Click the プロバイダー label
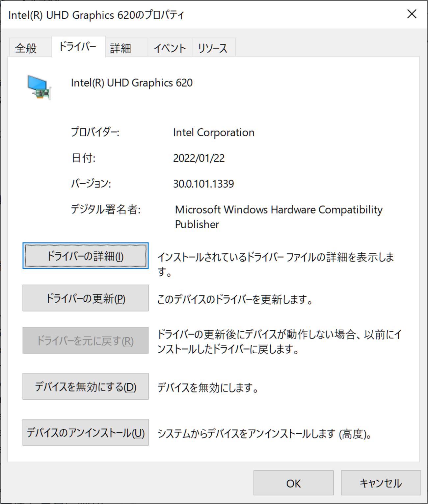 click(95, 132)
